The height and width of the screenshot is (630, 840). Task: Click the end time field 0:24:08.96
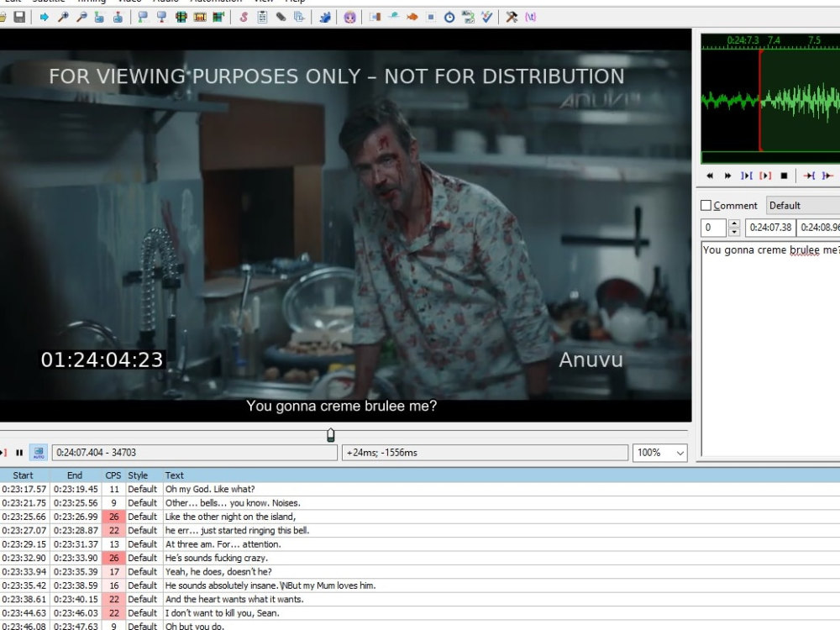pyautogui.click(x=818, y=228)
